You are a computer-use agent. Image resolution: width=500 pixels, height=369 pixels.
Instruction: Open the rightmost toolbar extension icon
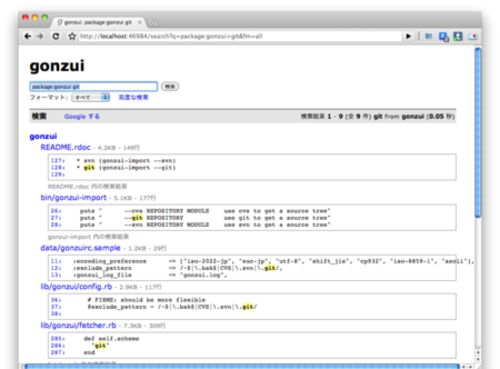pos(473,36)
